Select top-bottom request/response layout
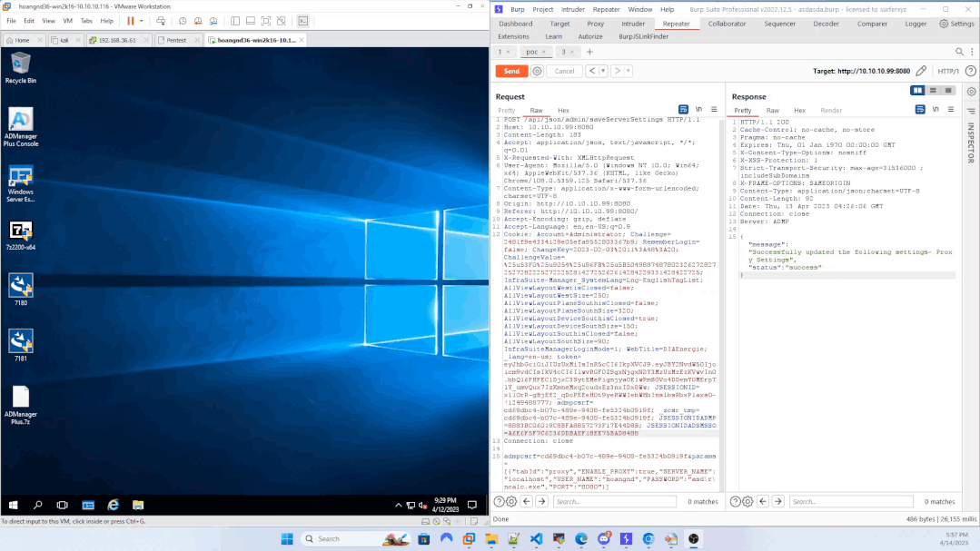 (933, 91)
